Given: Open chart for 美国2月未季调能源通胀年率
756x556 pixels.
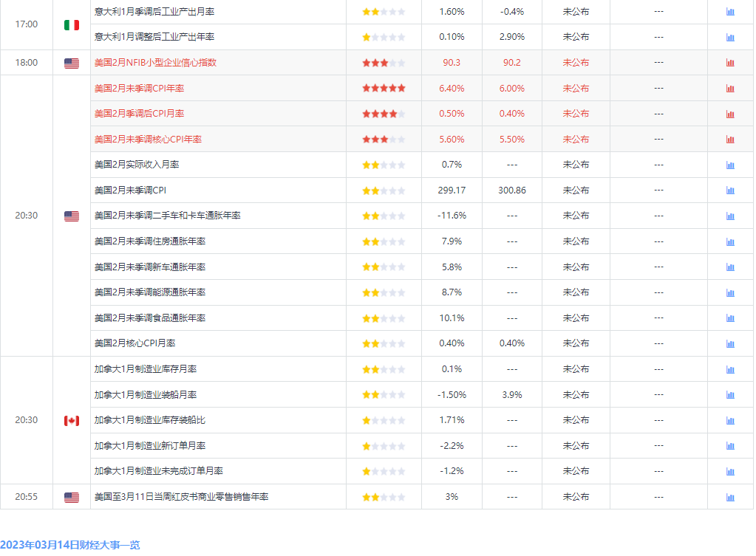Looking at the screenshot, I should coord(730,292).
